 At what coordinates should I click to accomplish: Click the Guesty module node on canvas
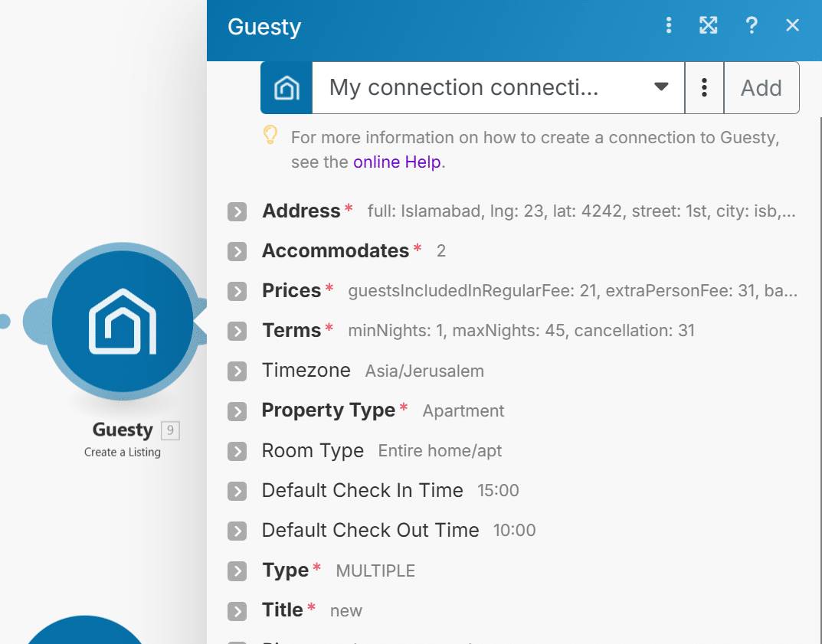coord(123,322)
